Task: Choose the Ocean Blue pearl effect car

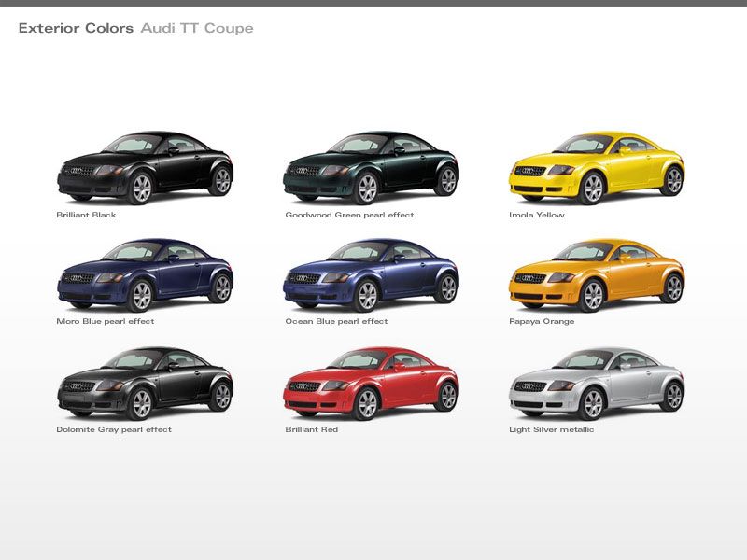Action: (x=371, y=274)
